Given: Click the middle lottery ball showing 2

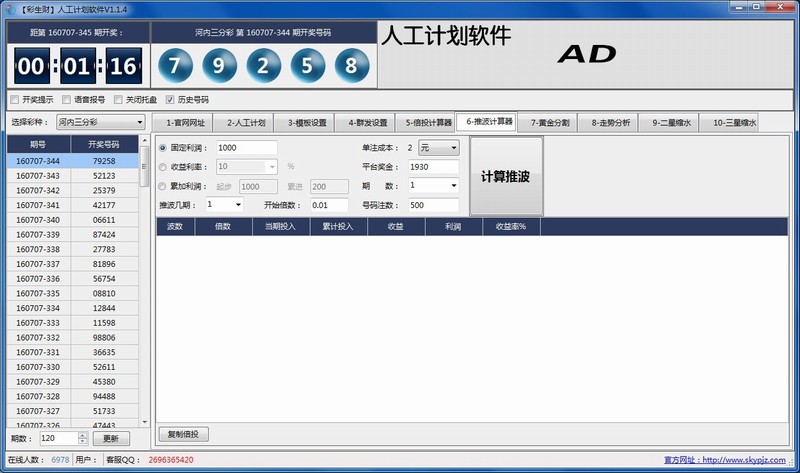Looking at the screenshot, I should click(263, 67).
